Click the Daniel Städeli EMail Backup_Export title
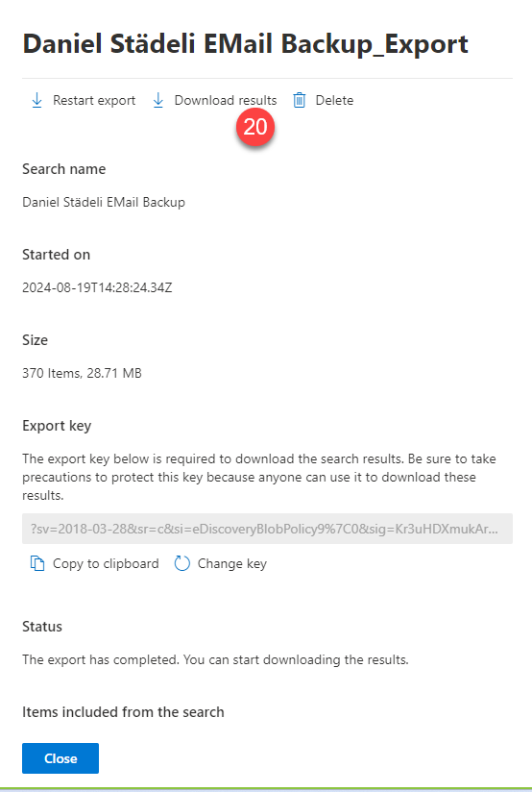Viewport: 532px width, 792px height. click(x=245, y=44)
